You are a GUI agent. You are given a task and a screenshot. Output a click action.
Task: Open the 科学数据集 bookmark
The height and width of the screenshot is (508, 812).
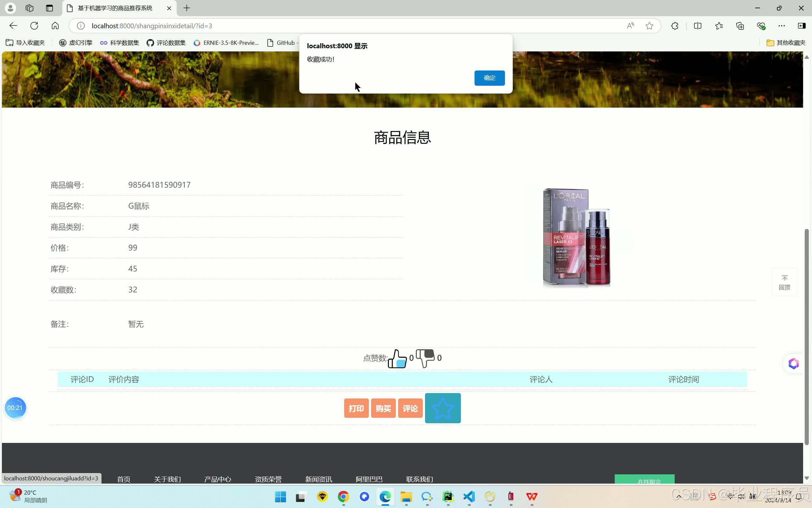pos(120,43)
